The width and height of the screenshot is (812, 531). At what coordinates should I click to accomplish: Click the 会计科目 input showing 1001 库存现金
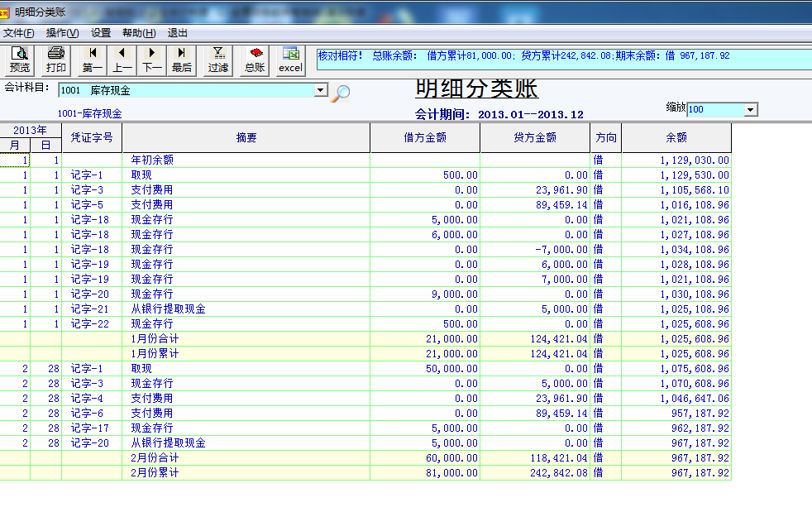click(x=186, y=90)
